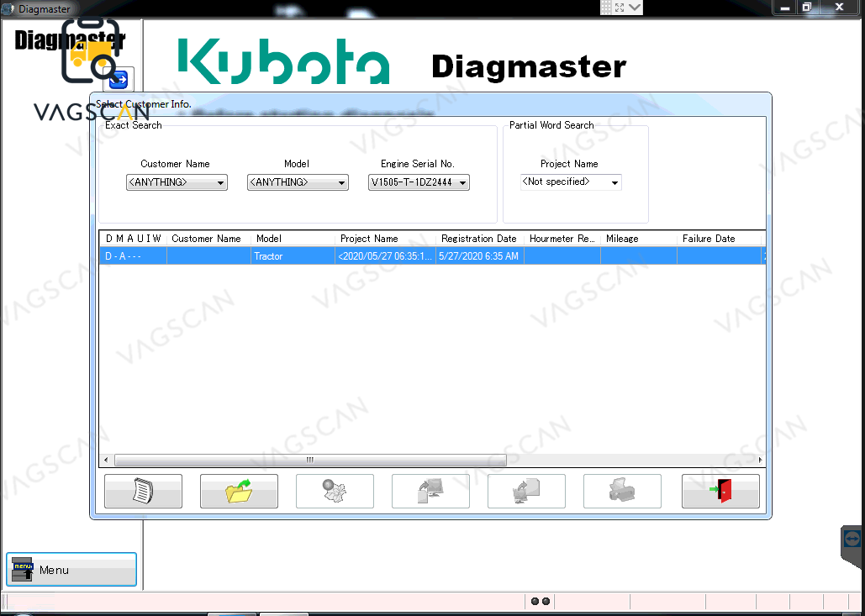Click the upload data to PC icon
865x616 pixels.
coord(430,491)
